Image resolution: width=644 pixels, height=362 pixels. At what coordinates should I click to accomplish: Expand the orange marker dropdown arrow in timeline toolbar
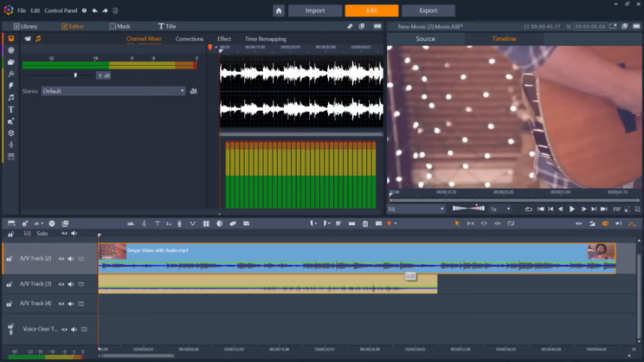click(x=395, y=224)
